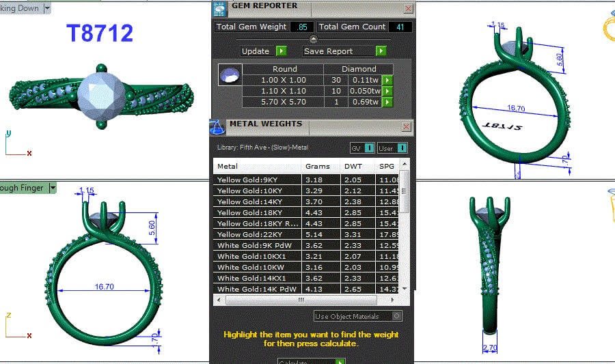
Task: Open the Through Finger viewport dropdown
Action: pos(53,188)
